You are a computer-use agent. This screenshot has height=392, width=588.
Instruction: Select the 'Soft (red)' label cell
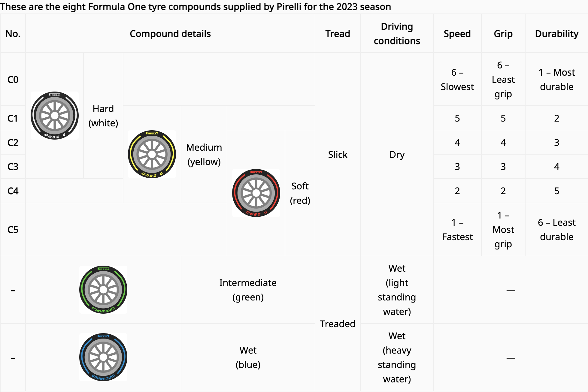tap(300, 193)
